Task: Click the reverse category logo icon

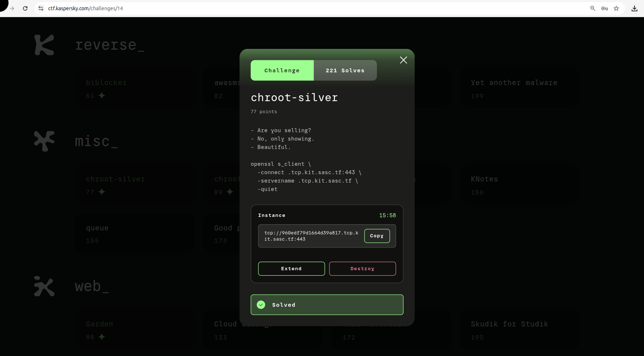Action: pyautogui.click(x=44, y=45)
